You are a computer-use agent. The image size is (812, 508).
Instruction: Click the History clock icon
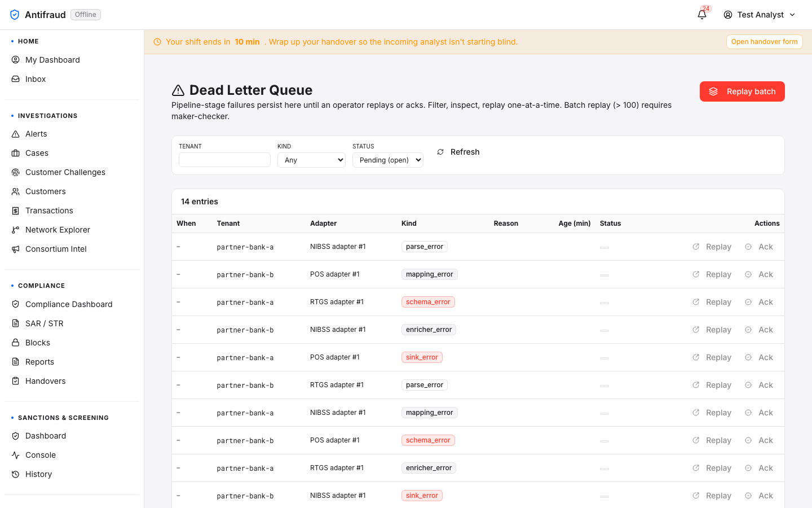pyautogui.click(x=16, y=474)
